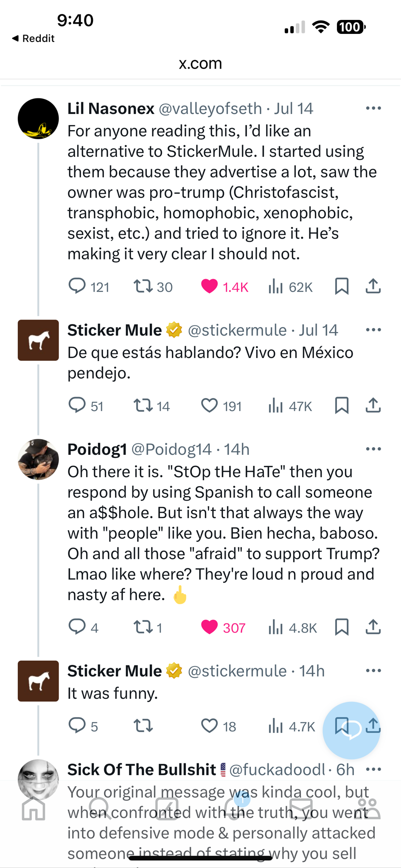Repost Lil Nasonex's tweet with 30 reposts
The image size is (401, 868).
pyautogui.click(x=143, y=286)
